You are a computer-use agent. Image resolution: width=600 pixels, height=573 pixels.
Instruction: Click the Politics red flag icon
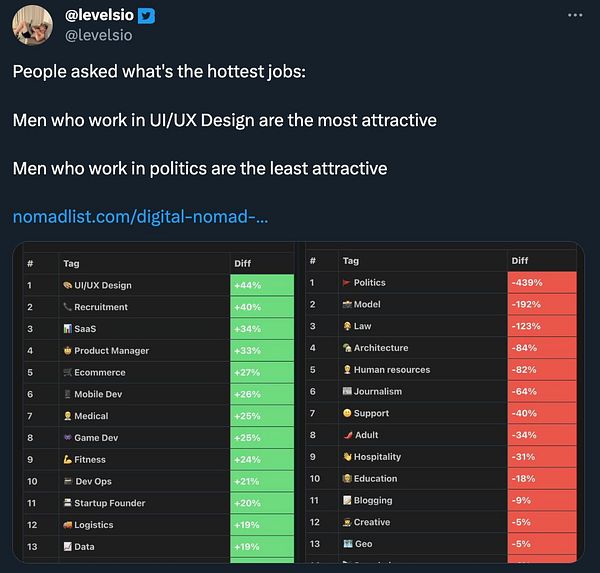pos(347,282)
